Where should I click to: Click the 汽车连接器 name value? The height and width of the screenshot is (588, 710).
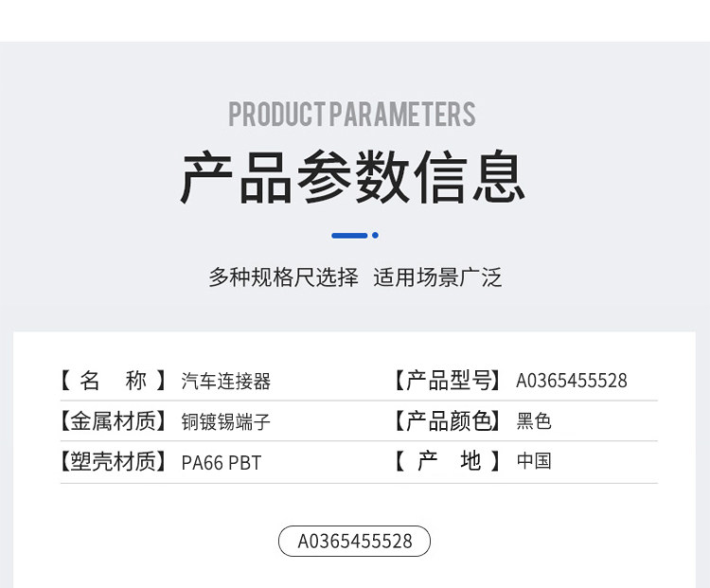(x=226, y=382)
